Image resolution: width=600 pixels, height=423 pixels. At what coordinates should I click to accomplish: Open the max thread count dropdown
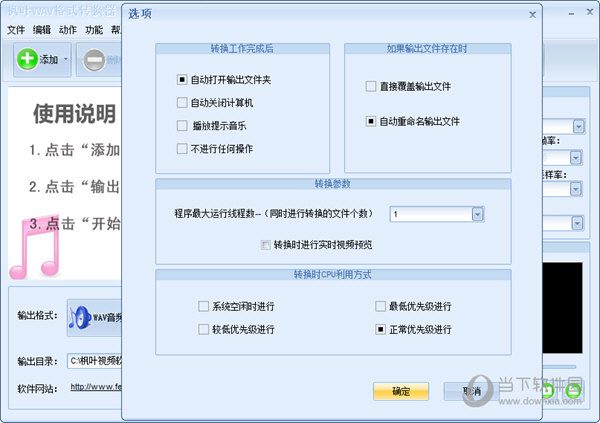click(x=478, y=214)
